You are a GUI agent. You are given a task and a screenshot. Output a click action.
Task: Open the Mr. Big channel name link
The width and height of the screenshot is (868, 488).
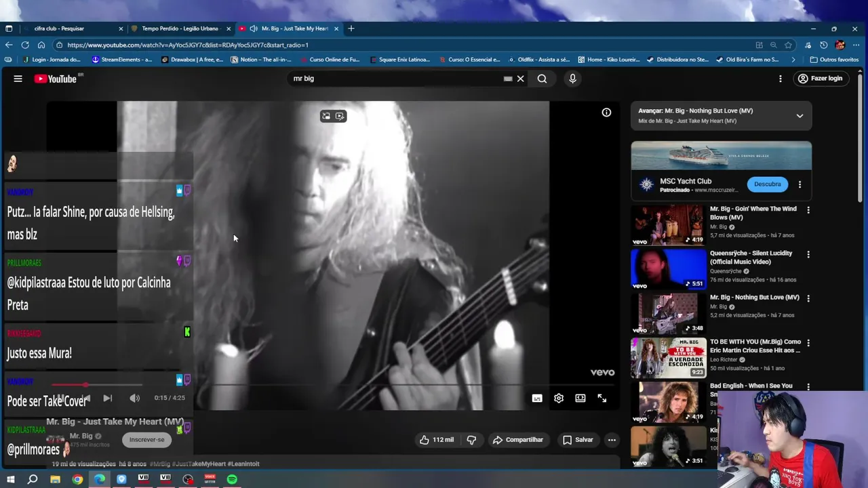pos(81,436)
